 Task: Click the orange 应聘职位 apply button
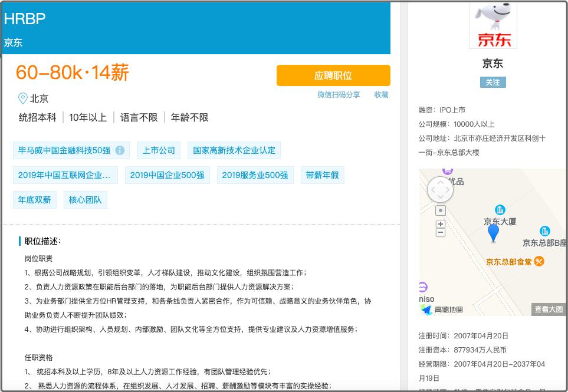coord(333,75)
